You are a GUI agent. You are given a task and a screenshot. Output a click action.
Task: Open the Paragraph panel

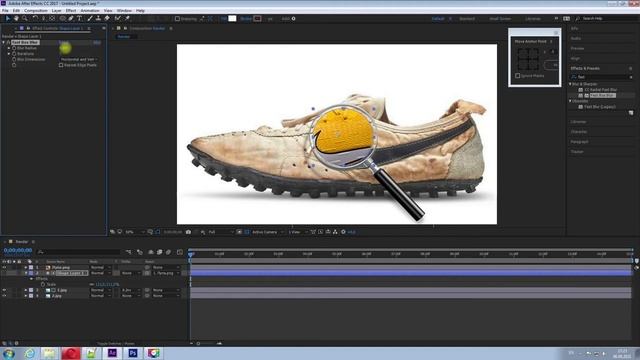[579, 142]
